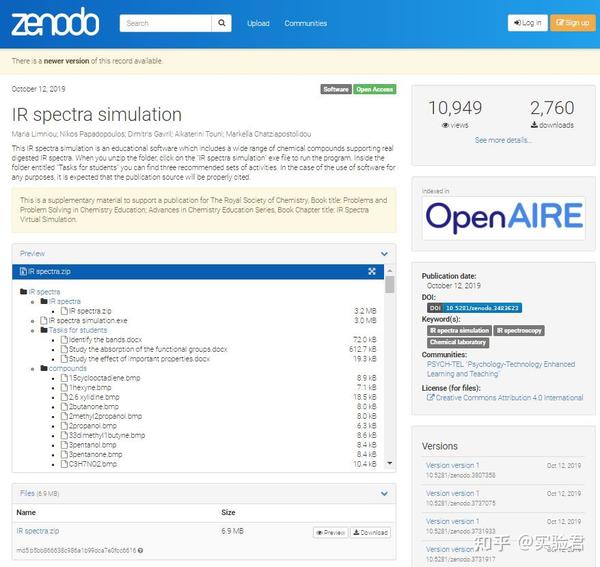
Task: Select 2,6 xylidine.bmp file
Action: pyautogui.click(x=94, y=397)
